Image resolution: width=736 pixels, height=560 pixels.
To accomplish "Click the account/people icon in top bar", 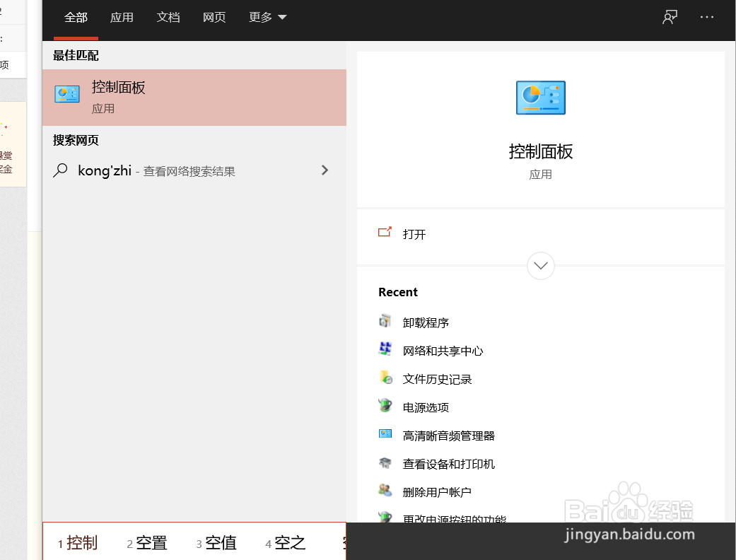I will pyautogui.click(x=669, y=16).
